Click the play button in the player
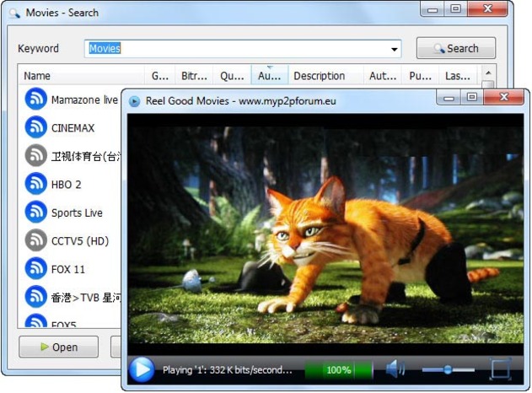This screenshot has width=532, height=393. 142,369
